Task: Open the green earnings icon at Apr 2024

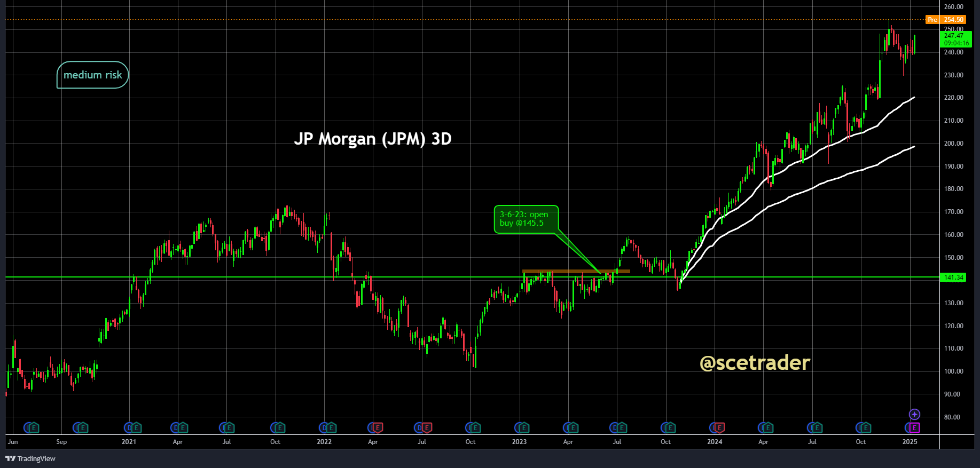Action: point(767,427)
